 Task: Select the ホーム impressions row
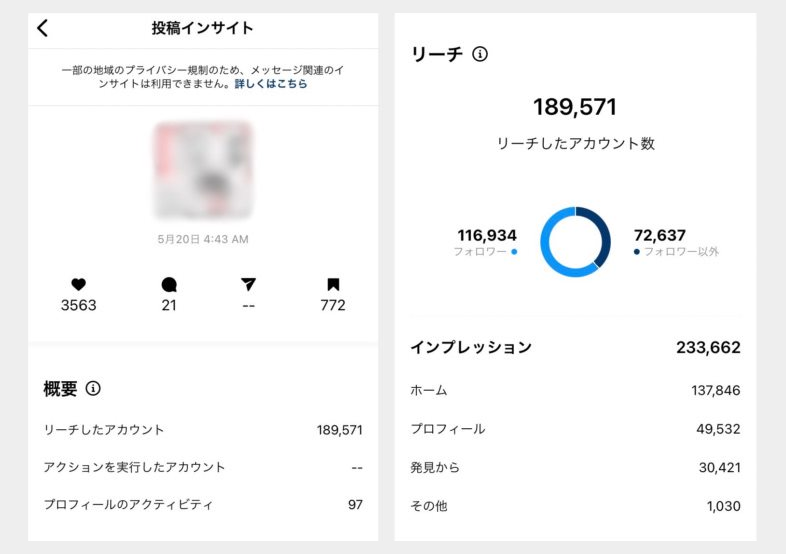[575, 390]
